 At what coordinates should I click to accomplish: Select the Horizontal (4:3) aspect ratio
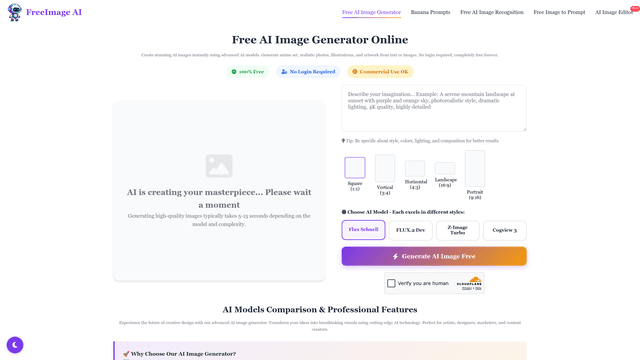click(x=415, y=175)
